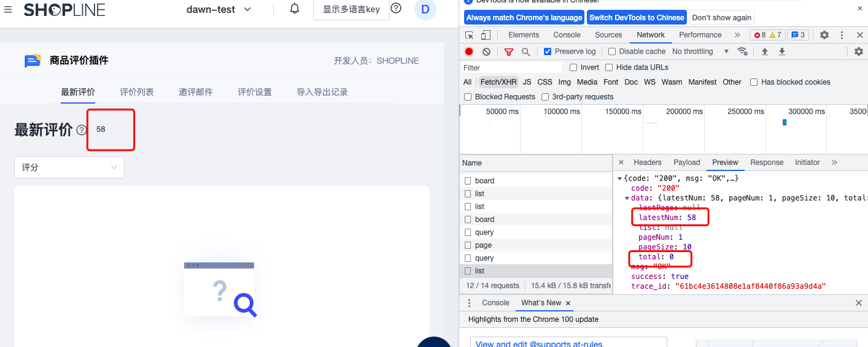Viewport: 868px width, 347px height.
Task: Click the Name column header
Action: 535,162
